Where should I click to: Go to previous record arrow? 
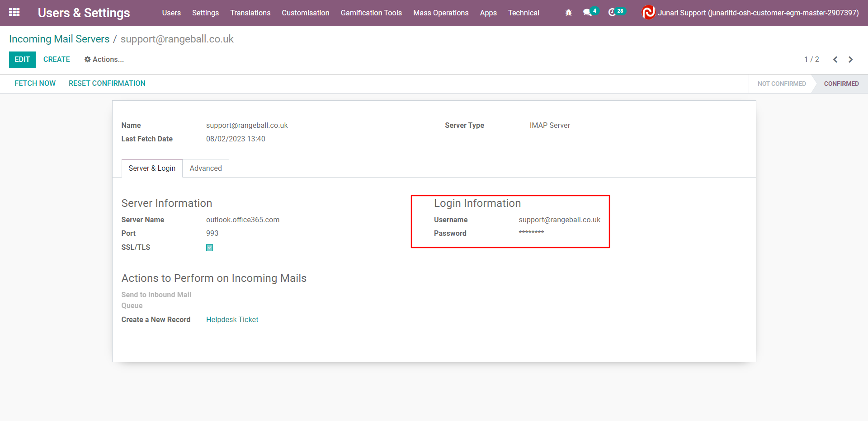(x=835, y=60)
